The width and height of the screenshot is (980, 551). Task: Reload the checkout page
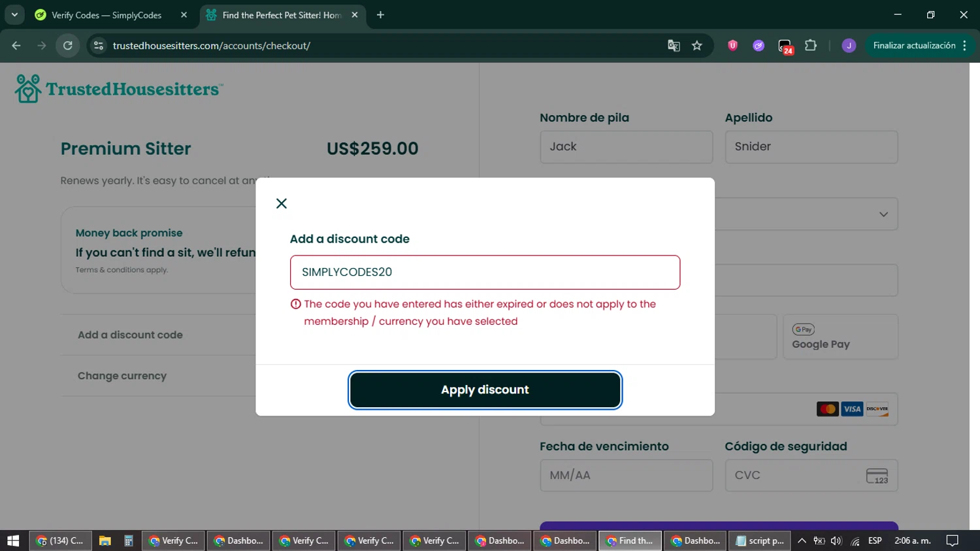68,46
